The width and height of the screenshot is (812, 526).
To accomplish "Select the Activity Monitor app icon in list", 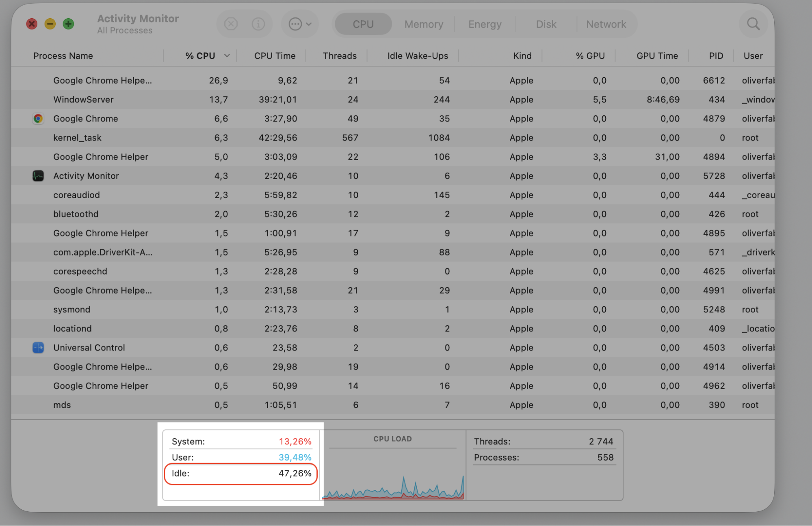I will (x=38, y=176).
